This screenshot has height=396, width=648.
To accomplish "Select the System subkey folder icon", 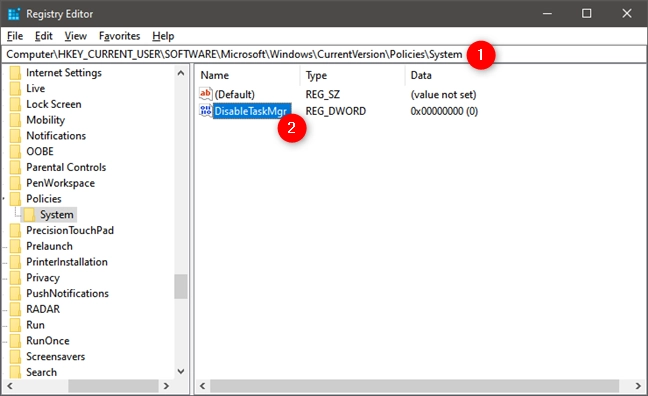I will coord(29,215).
